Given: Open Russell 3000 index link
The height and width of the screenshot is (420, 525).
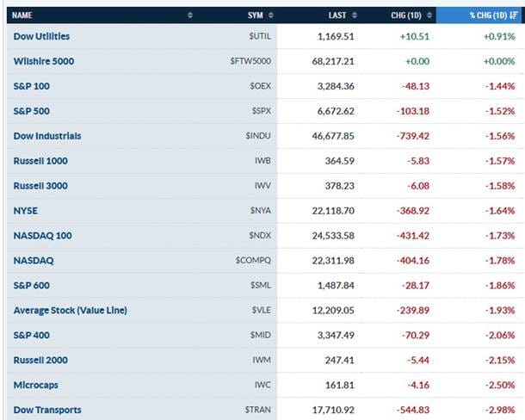Looking at the screenshot, I should 40,186.
